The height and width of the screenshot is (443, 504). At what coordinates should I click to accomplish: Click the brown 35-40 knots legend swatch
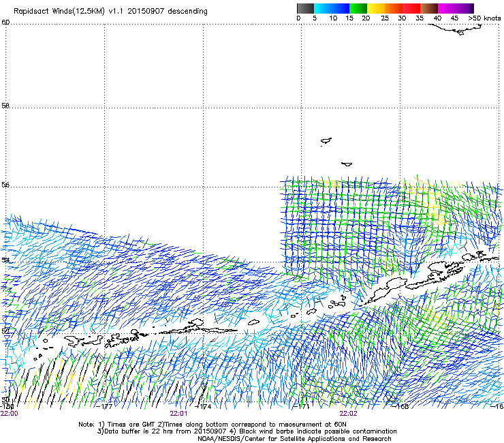pyautogui.click(x=429, y=8)
